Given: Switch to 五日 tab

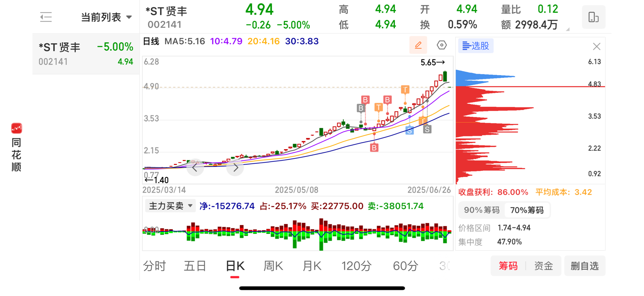Looking at the screenshot, I should pos(195,266).
